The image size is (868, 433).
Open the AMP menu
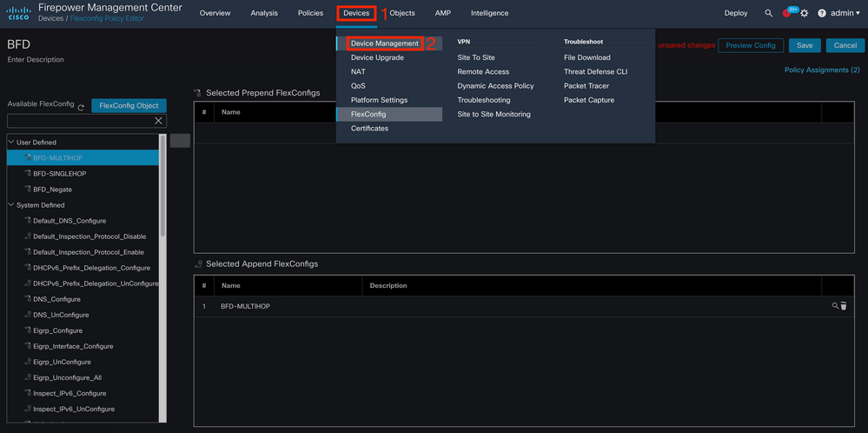pyautogui.click(x=443, y=13)
